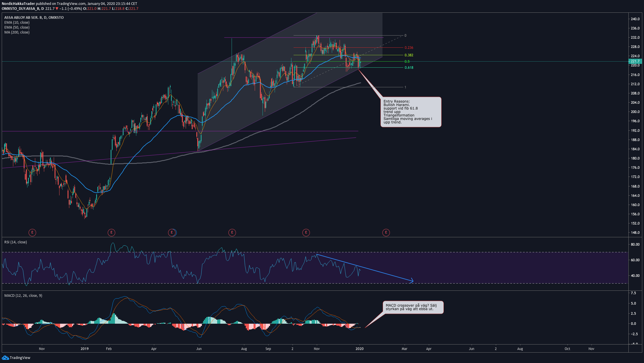The width and height of the screenshot is (644, 363).
Task: Click the RSI axis value 80.00
Action: click(635, 245)
